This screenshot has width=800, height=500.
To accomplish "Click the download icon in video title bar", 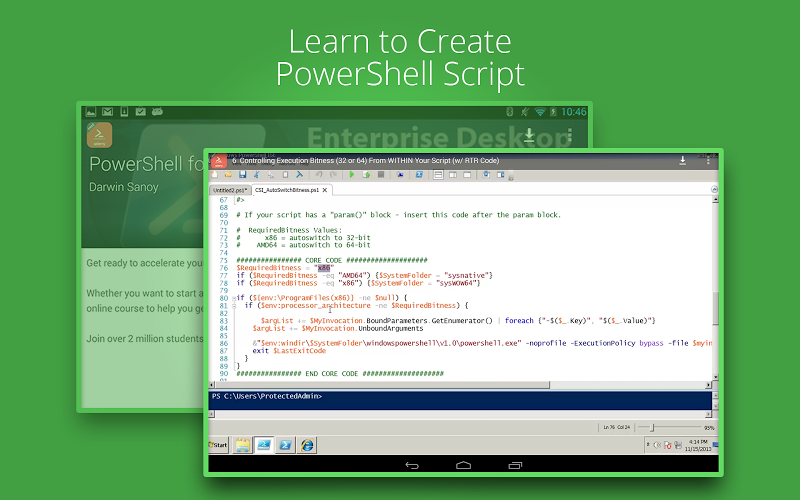I will [683, 161].
